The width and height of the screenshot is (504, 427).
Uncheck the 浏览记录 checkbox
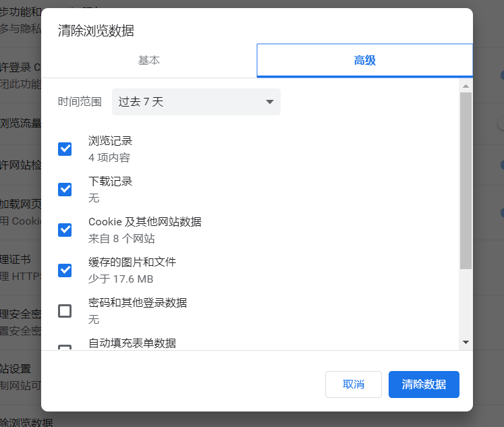[x=65, y=149]
